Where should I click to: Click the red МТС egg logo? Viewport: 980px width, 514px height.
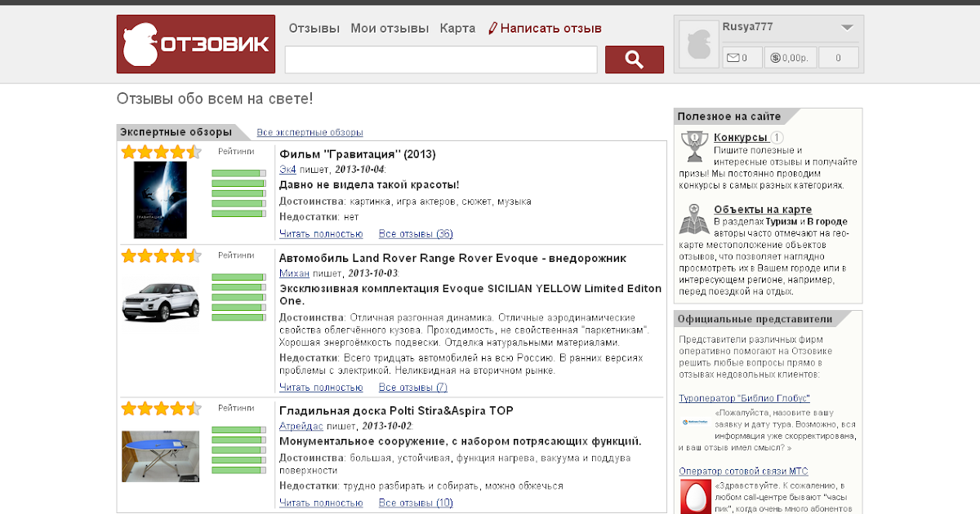[696, 496]
